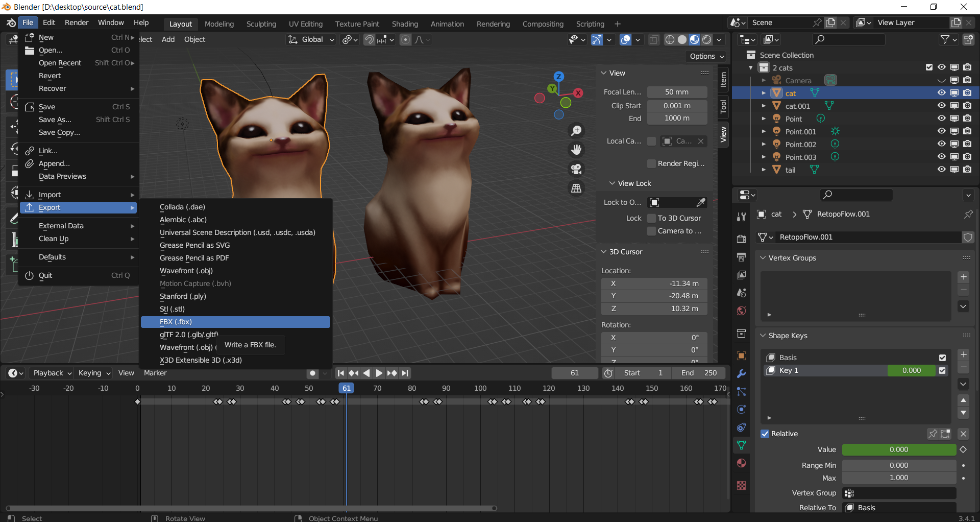Image resolution: width=980 pixels, height=522 pixels.
Task: Click Focal Length 50 mm field
Action: (x=677, y=92)
